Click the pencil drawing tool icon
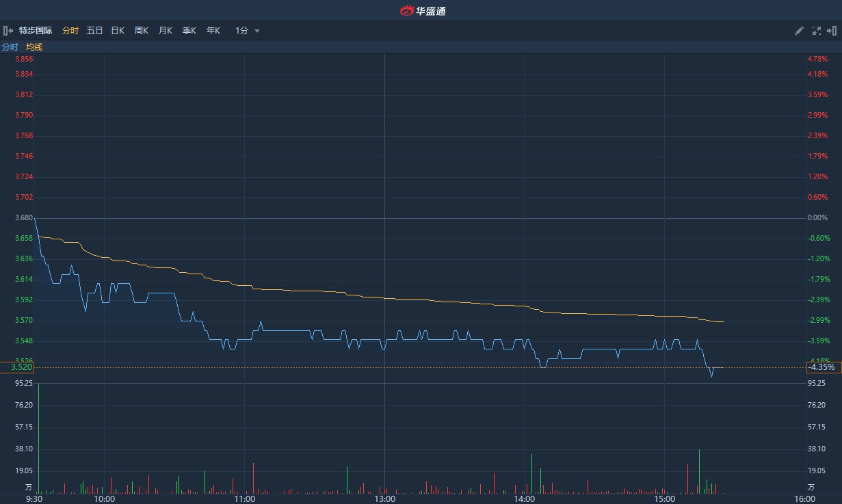 799,31
